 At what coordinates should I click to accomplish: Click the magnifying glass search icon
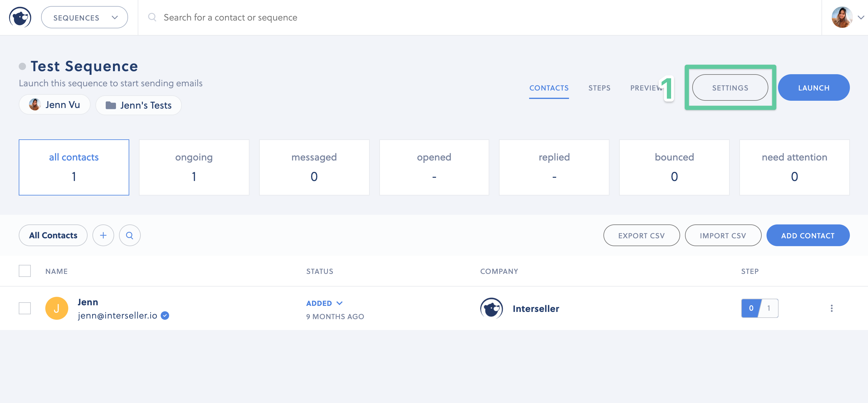pos(129,235)
